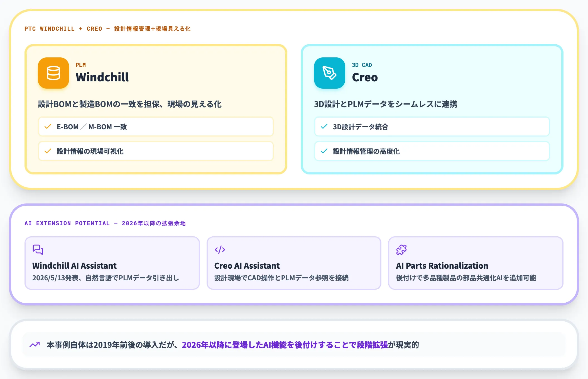Click the checkmark beside E-BOM／M-BOM 一致

(48, 127)
